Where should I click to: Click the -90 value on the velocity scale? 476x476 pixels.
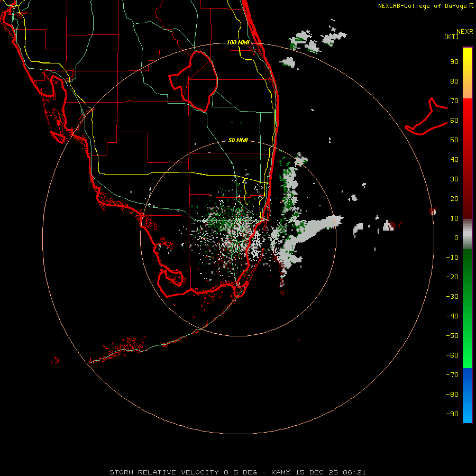pos(452,414)
